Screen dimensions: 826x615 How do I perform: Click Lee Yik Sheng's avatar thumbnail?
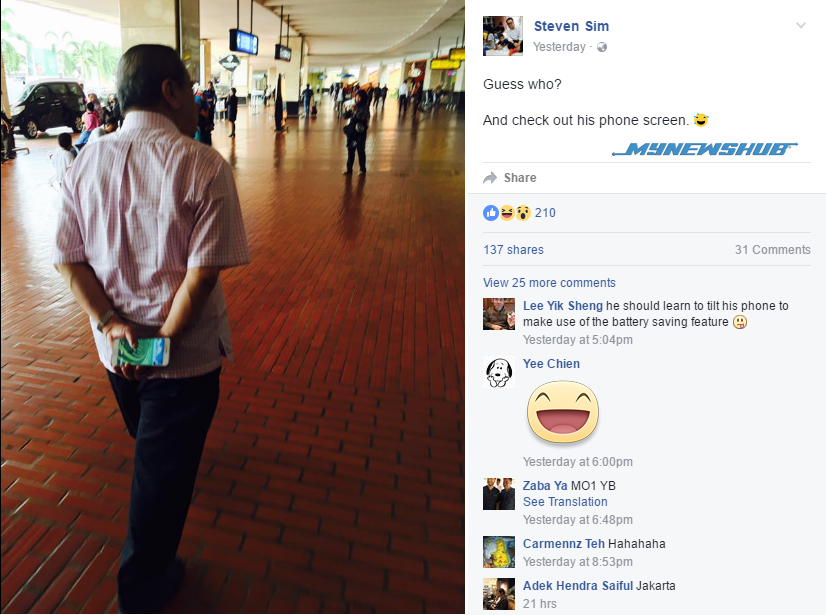click(499, 314)
